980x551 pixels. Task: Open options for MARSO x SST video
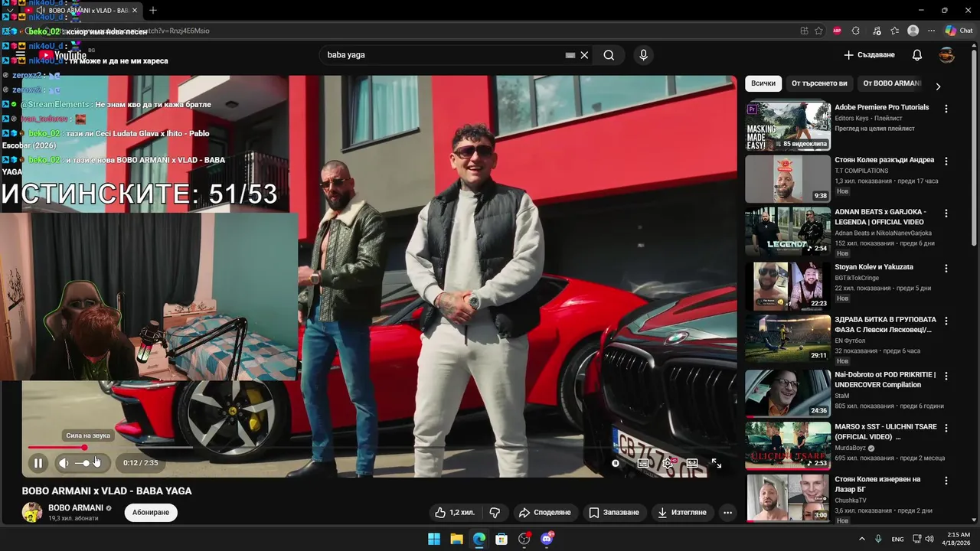point(946,428)
